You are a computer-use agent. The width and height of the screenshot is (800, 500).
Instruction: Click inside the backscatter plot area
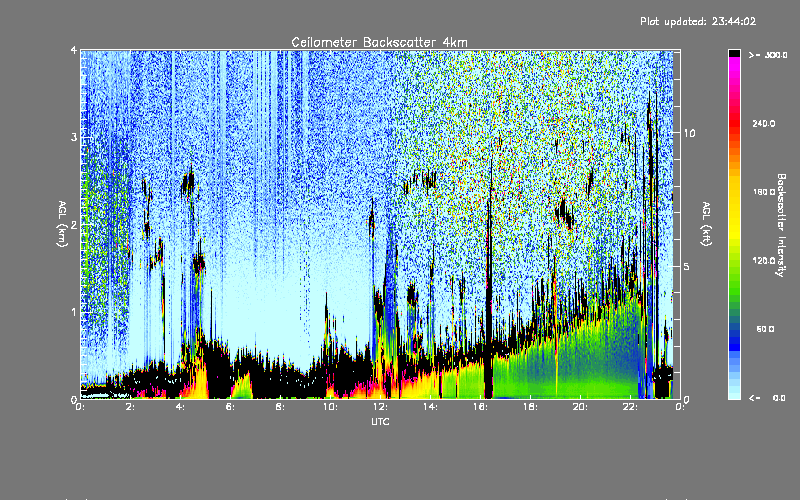point(380,224)
